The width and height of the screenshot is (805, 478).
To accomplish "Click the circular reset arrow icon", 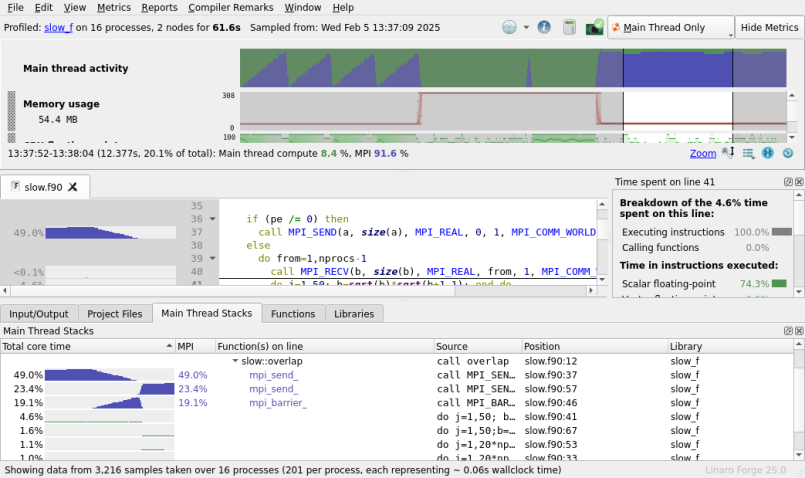I will point(788,153).
